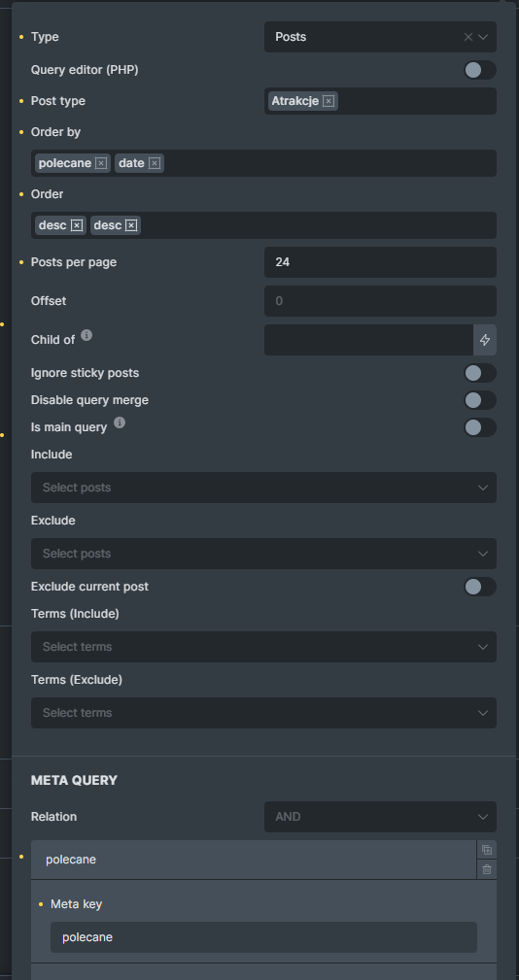Viewport: 519px width, 980px height.
Task: Focus the Meta key polecane input
Action: 264,937
